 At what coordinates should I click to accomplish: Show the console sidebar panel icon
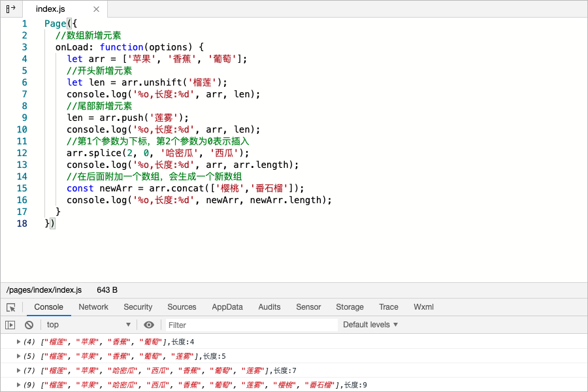pyautogui.click(x=10, y=325)
